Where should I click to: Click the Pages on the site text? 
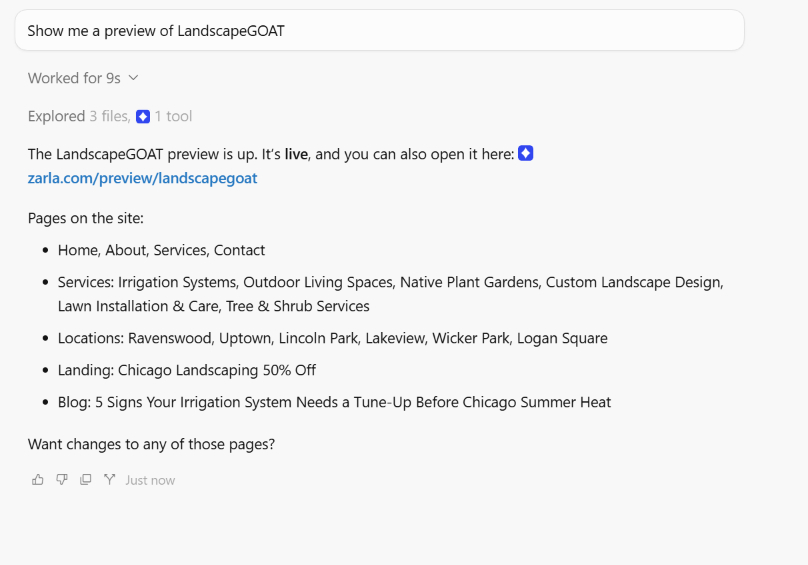[x=86, y=218]
